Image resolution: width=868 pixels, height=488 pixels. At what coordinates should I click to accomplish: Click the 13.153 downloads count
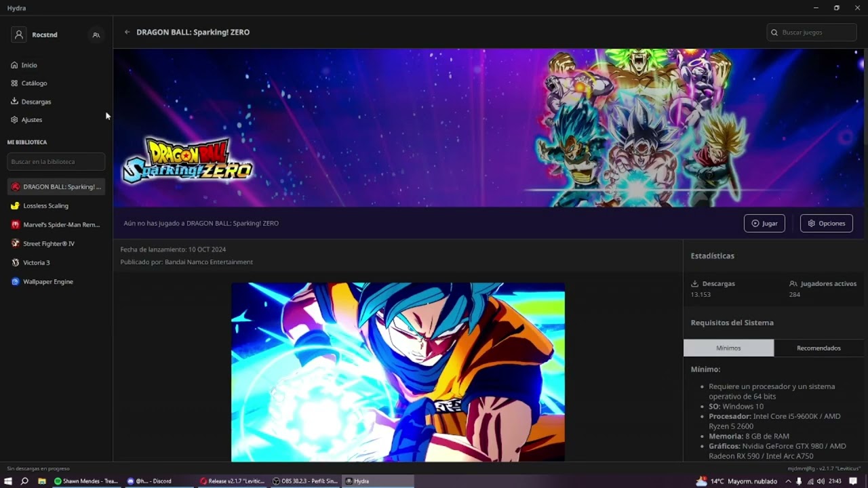701,295
